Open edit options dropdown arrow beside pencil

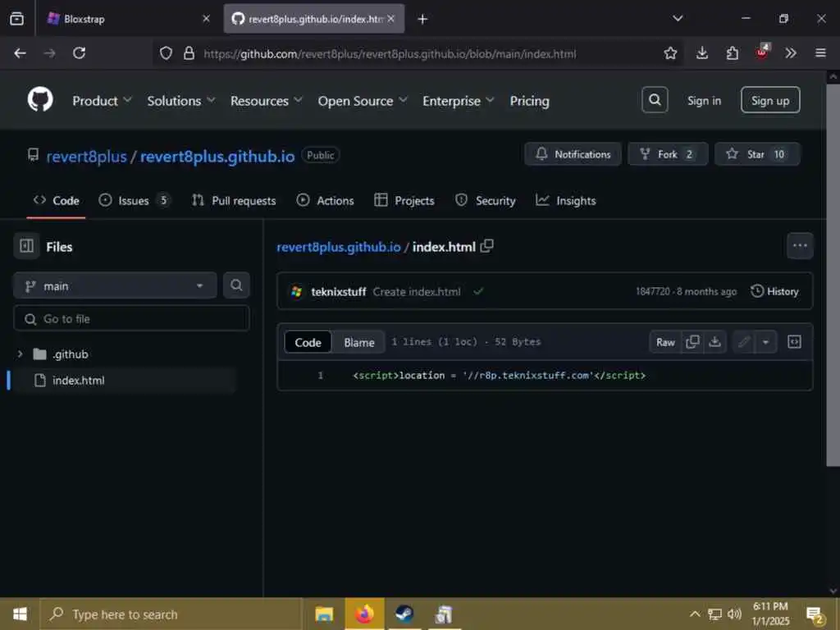[x=765, y=342]
